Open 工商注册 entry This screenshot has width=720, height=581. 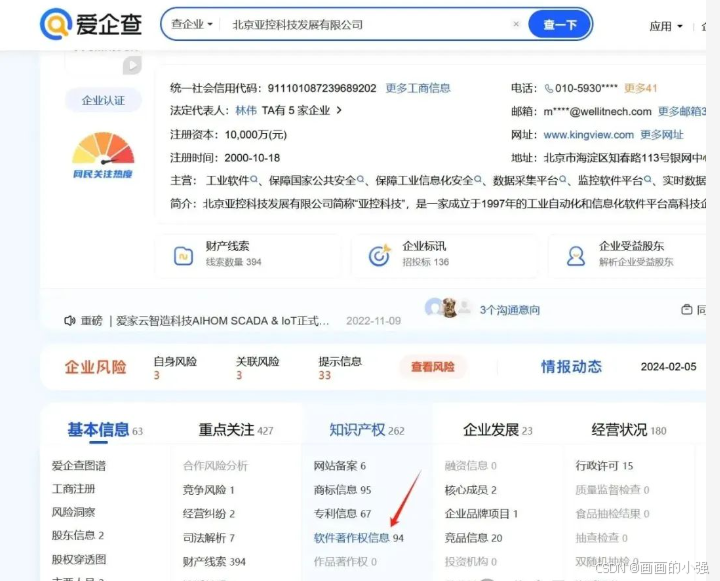pos(73,489)
